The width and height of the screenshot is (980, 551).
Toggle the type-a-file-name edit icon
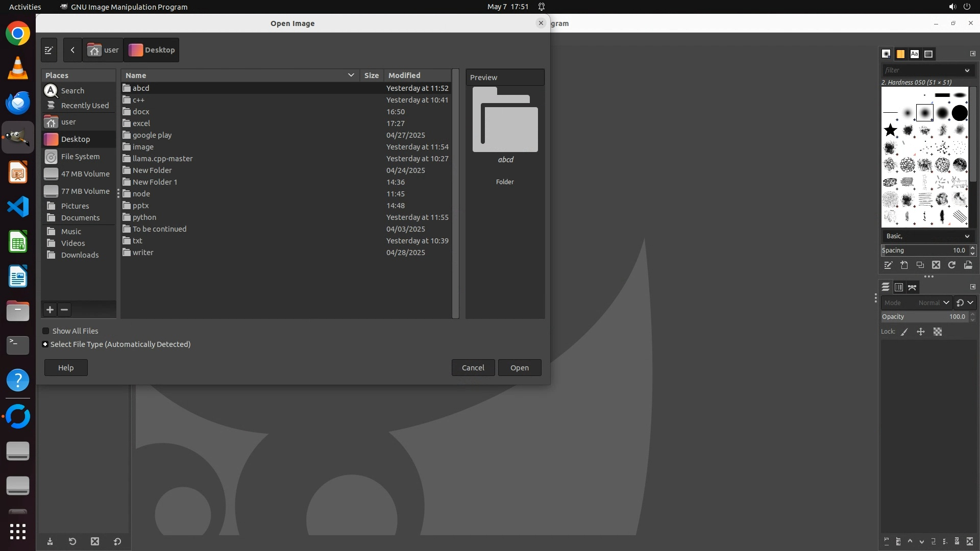point(49,50)
